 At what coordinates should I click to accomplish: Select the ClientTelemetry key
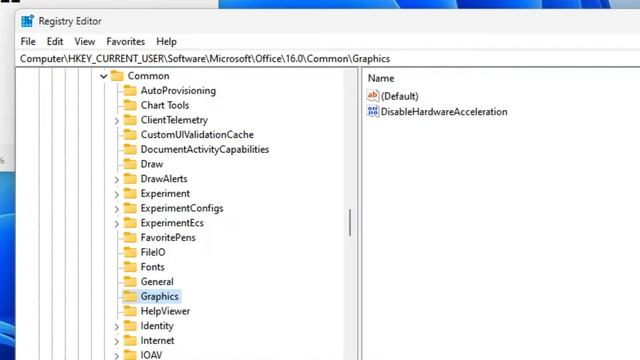[x=174, y=120]
